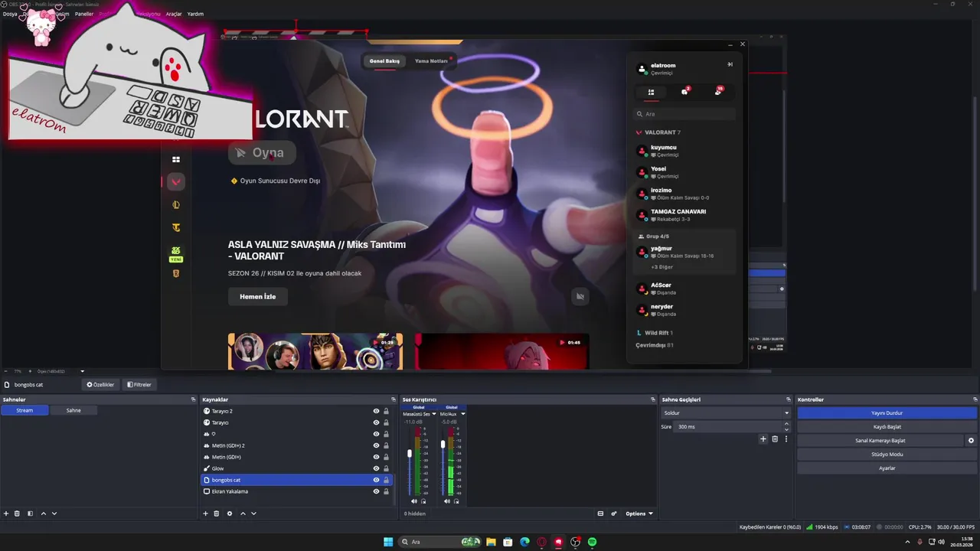
Task: Open Mic/Aux channel dropdown arrow
Action: (463, 414)
